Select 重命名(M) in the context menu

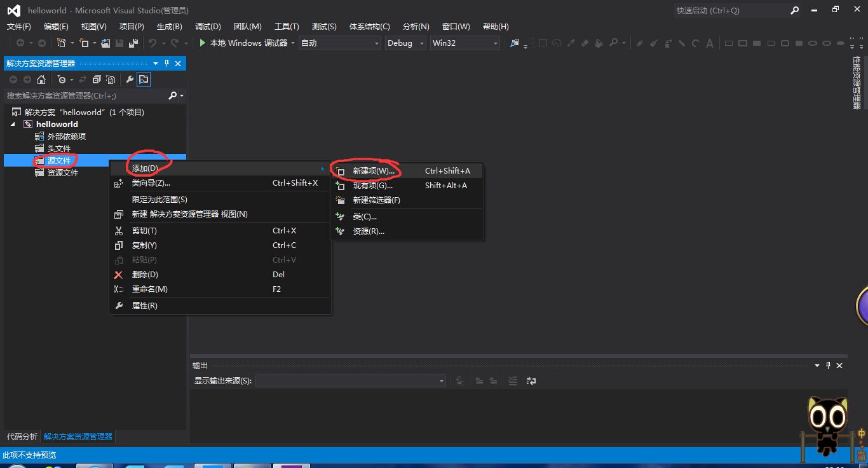(x=220, y=289)
